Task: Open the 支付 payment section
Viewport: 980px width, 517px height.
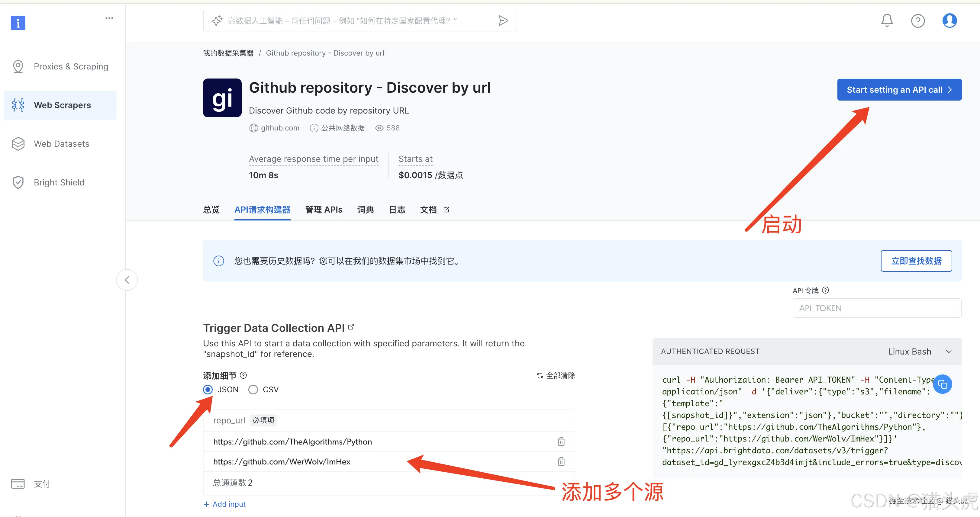Action: [41, 483]
